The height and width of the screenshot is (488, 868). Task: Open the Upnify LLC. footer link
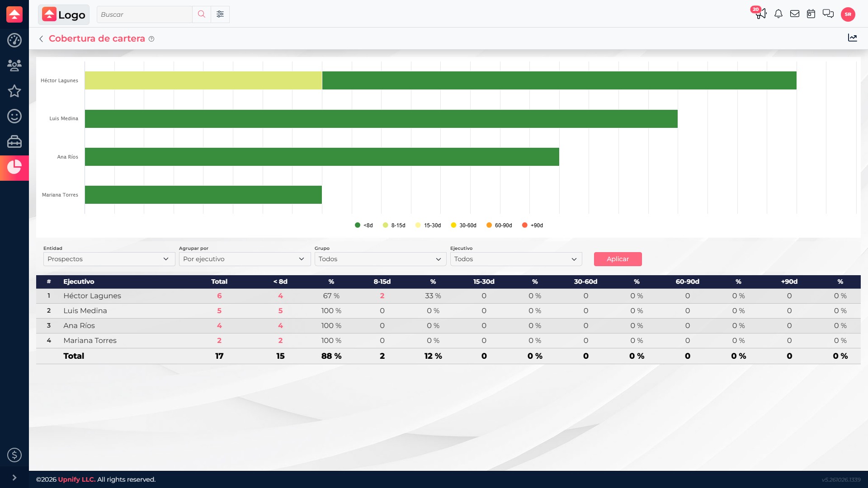(x=77, y=479)
